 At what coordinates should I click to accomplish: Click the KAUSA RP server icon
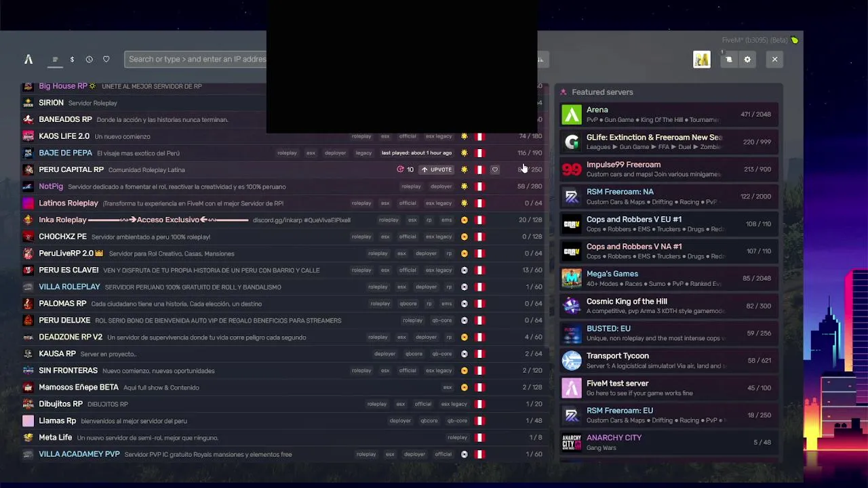[x=28, y=354]
